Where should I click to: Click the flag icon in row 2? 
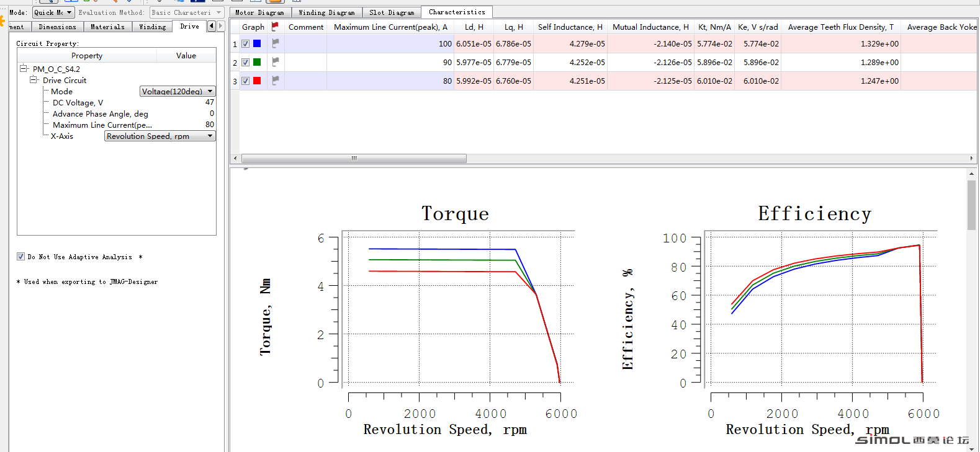pyautogui.click(x=276, y=62)
